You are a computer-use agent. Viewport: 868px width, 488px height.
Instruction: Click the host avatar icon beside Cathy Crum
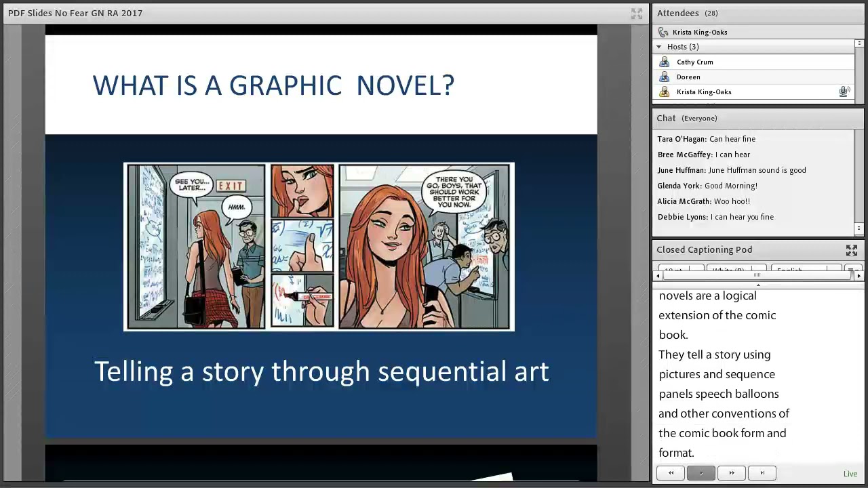click(664, 62)
